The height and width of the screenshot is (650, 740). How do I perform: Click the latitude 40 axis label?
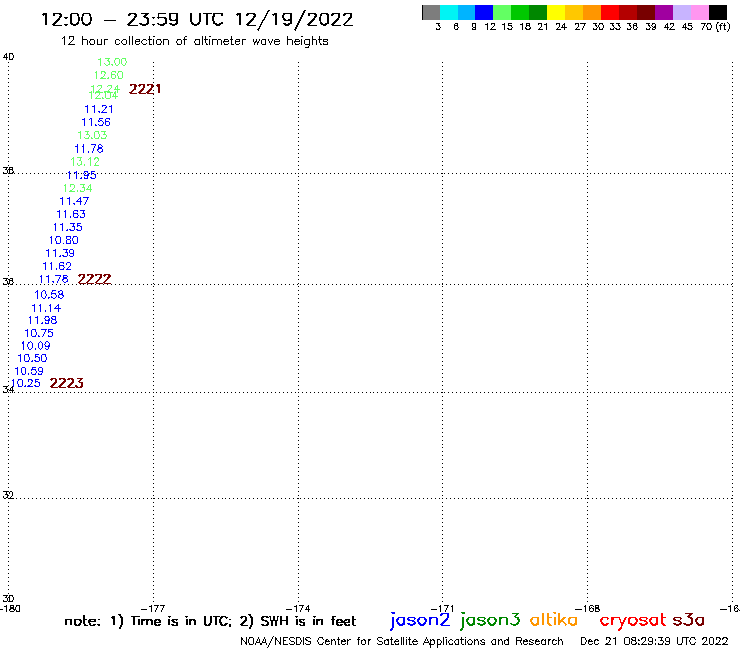click(x=8, y=57)
